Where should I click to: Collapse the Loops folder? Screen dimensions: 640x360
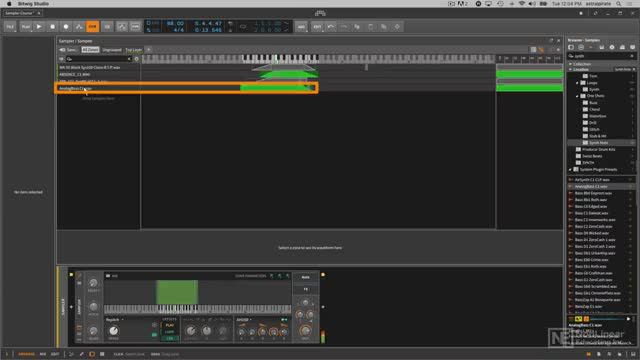[x=578, y=83]
